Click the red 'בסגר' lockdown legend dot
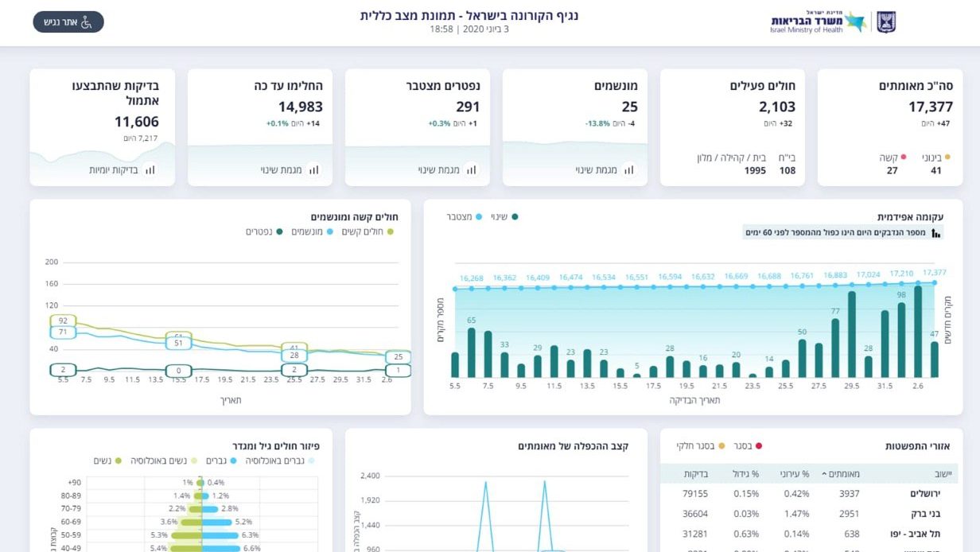 pos(759,446)
